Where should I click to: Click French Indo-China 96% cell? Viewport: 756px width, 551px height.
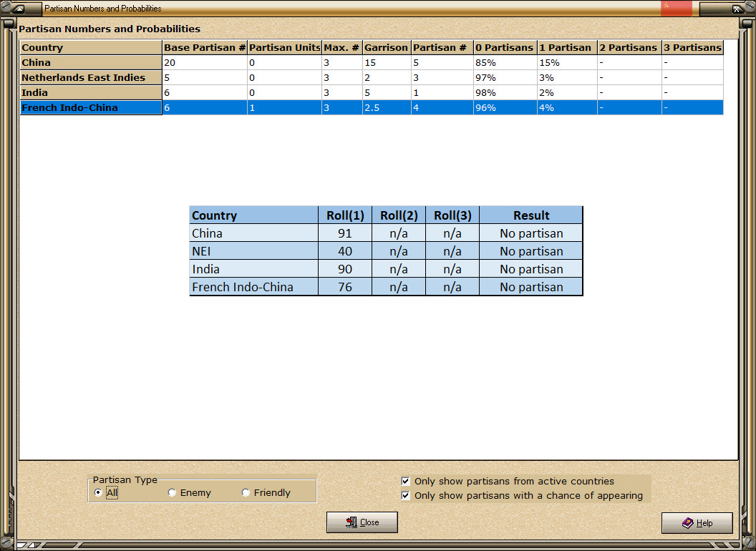[505, 107]
